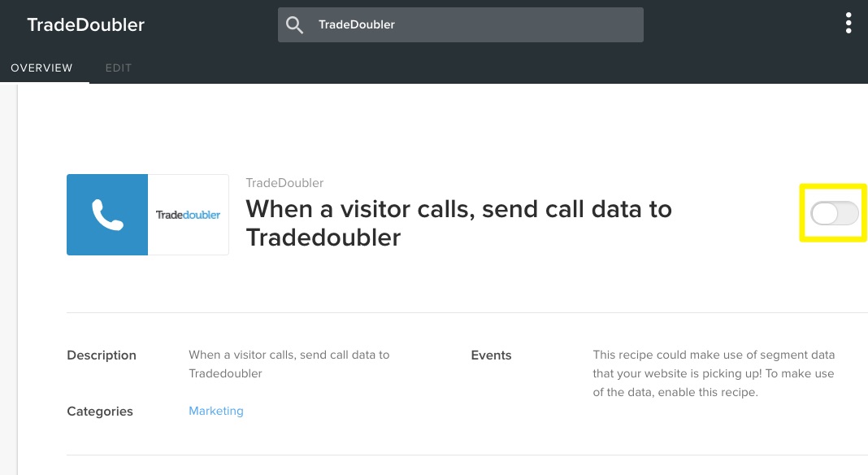
Task: Click the Categories label
Action: coord(100,412)
